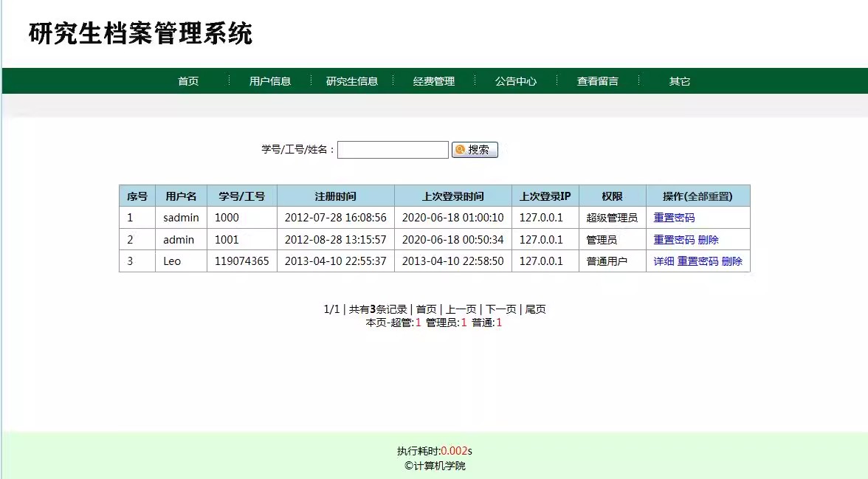Click the 序号 column header
Screen dimensions: 868x479
pos(137,196)
